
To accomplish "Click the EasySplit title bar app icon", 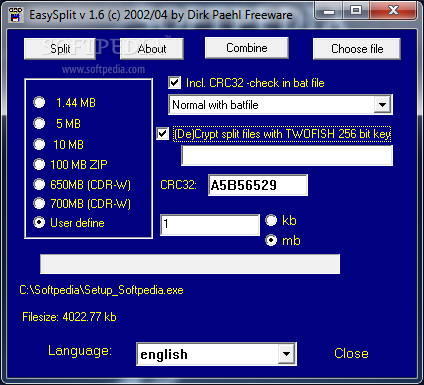I will 15,14.
